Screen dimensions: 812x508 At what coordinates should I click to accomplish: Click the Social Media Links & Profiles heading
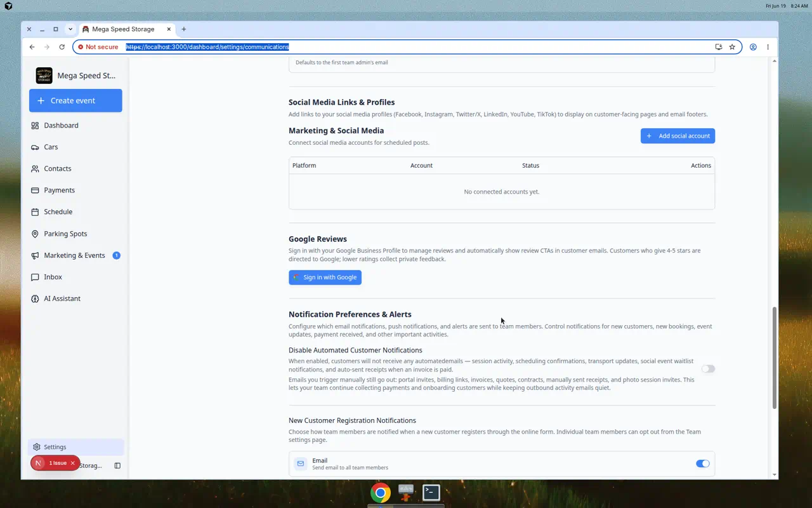click(342, 102)
